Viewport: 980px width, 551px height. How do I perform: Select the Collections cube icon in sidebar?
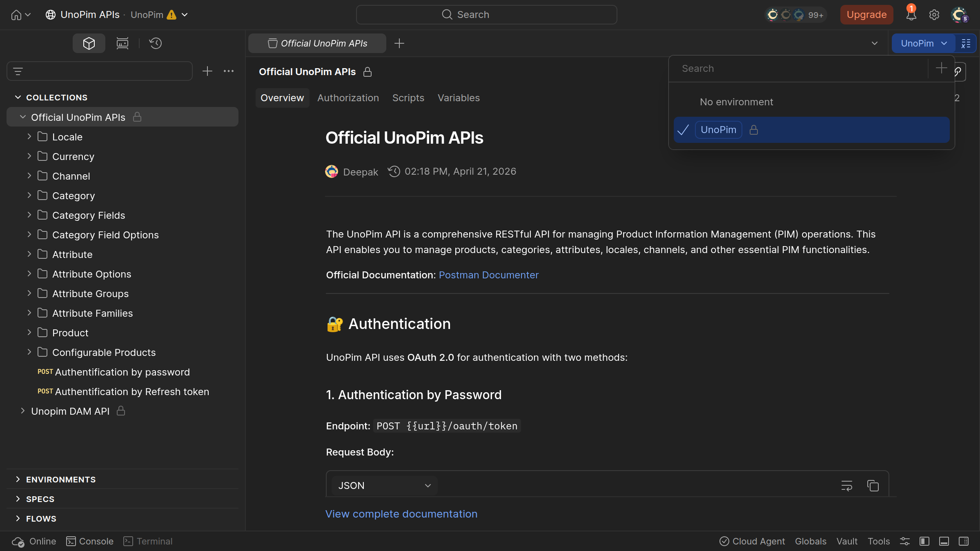[x=89, y=43]
